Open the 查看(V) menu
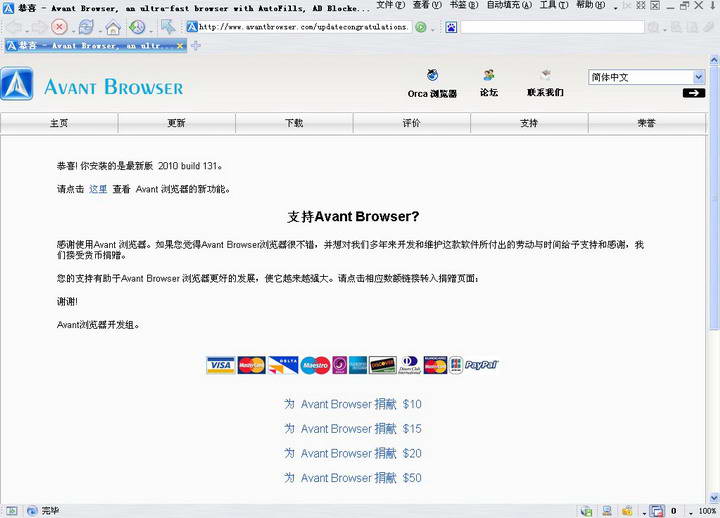Image resolution: width=720 pixels, height=518 pixels. [427, 5]
